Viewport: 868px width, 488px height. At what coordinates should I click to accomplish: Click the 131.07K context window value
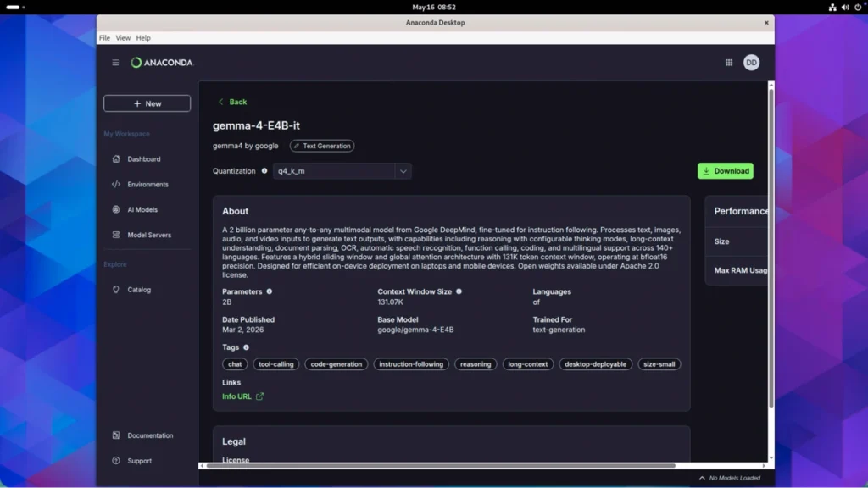click(x=390, y=302)
